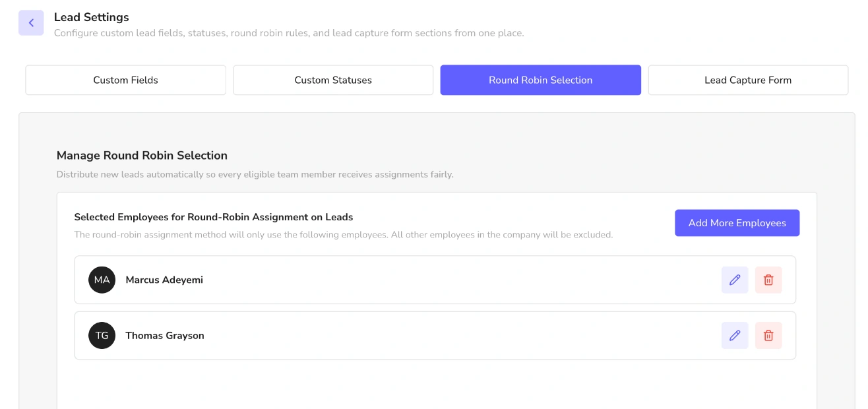The width and height of the screenshot is (868, 409).
Task: Edit Thomas Grayson's round-robin entry
Action: 735,335
